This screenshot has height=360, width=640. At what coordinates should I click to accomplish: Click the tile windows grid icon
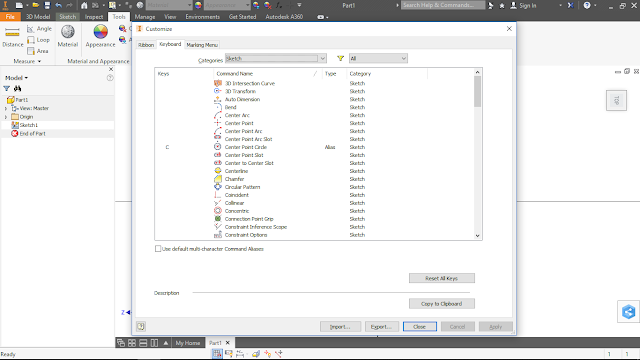pos(132,343)
